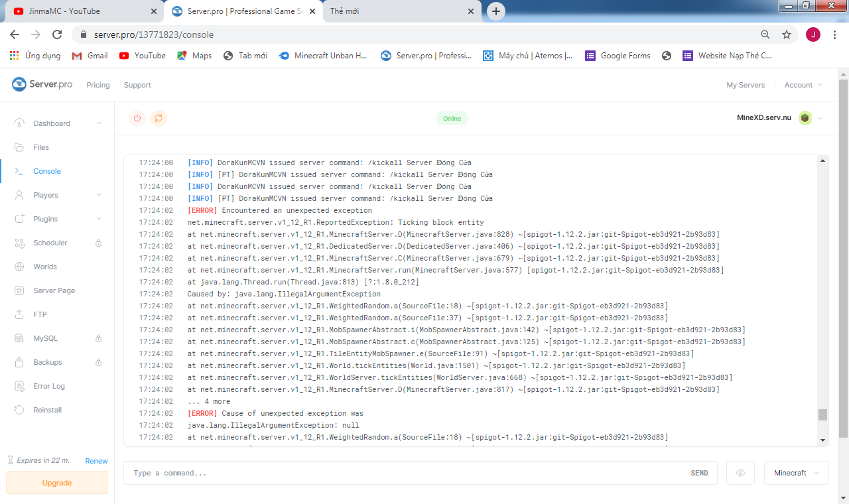This screenshot has width=849, height=504.
Task: Open the Maps bookmark
Action: click(194, 56)
